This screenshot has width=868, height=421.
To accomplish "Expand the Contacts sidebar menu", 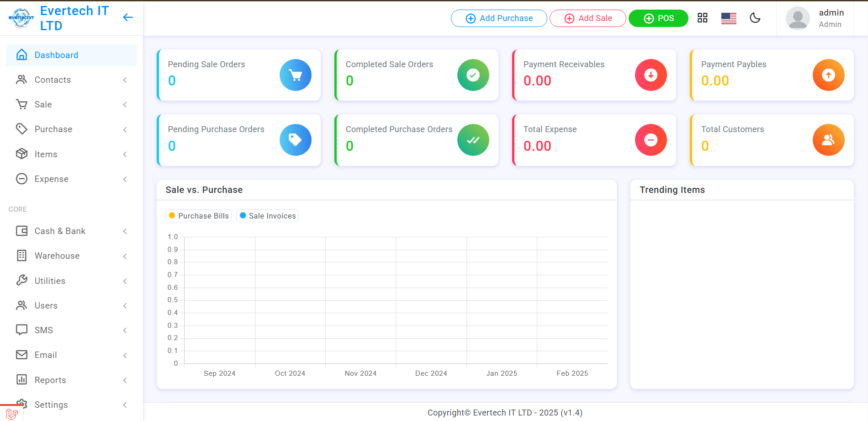I will [x=71, y=80].
